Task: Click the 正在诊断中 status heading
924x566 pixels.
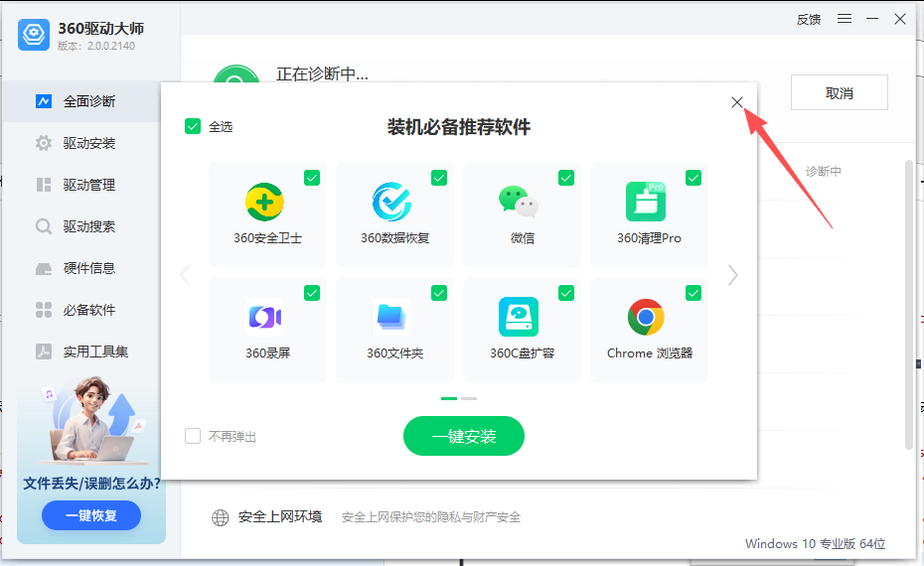Action: (x=322, y=73)
